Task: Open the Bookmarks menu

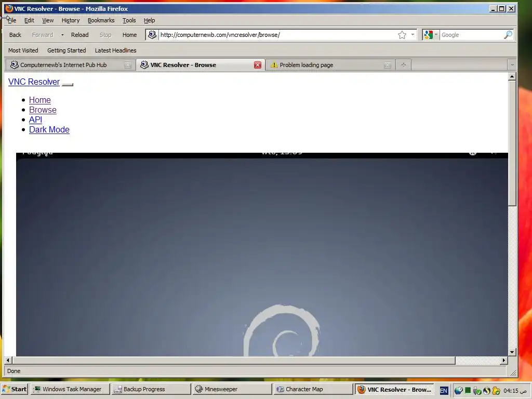Action: coord(101,20)
